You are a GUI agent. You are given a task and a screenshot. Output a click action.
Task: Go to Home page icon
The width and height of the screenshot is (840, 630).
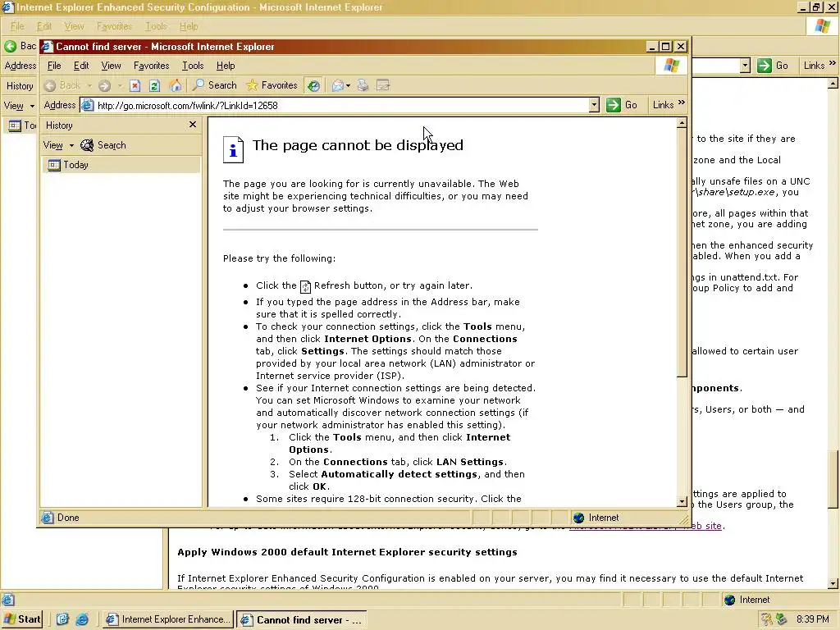coord(175,85)
